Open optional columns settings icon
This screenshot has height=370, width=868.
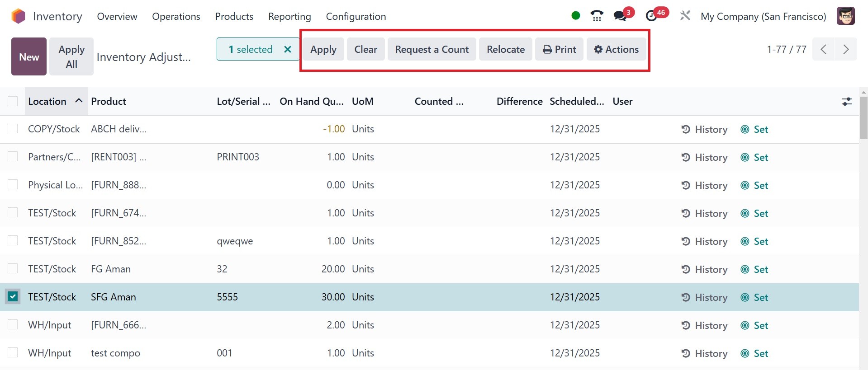846,102
